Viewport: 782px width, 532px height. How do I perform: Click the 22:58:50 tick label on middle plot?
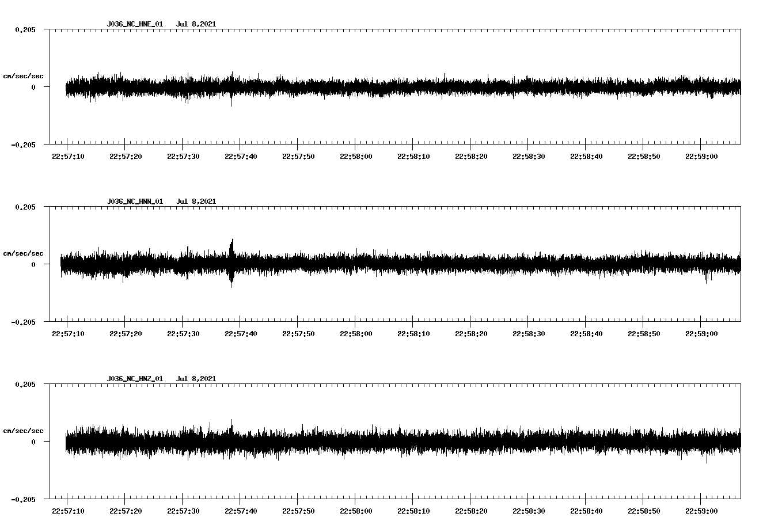[644, 332]
